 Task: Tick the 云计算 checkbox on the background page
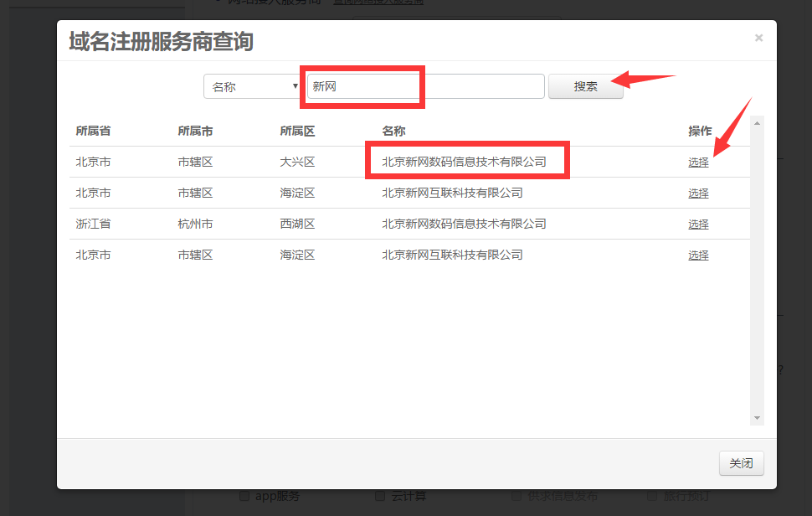[x=380, y=496]
